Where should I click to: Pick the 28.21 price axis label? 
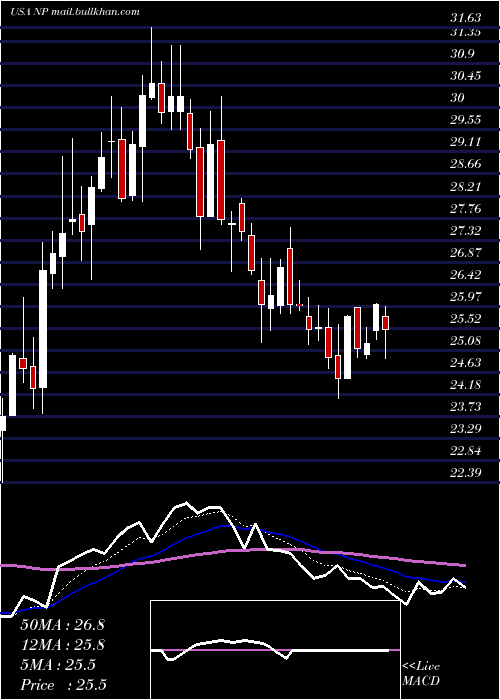466,186
